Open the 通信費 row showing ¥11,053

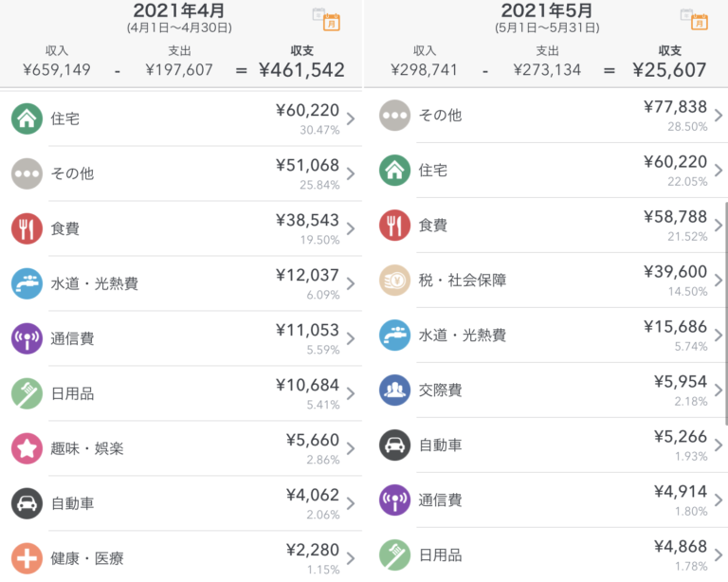[x=180, y=338]
